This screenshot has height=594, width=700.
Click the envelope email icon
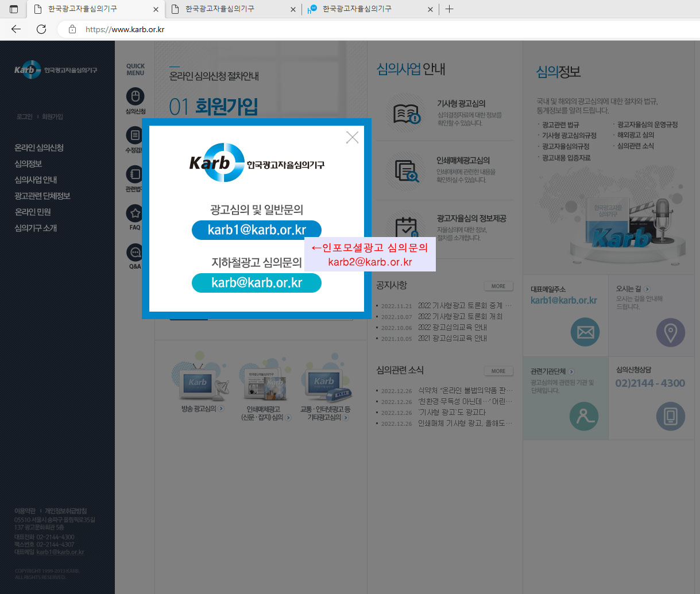[x=585, y=332]
